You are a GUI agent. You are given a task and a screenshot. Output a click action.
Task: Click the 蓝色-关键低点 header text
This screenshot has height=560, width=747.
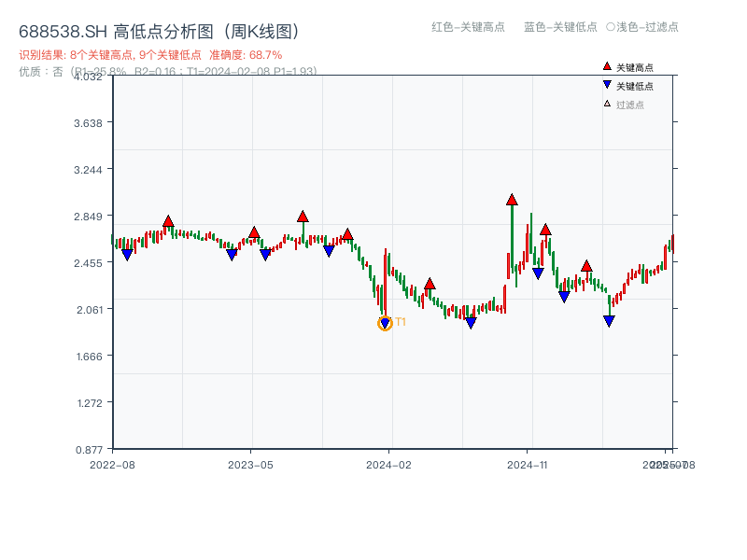click(560, 27)
